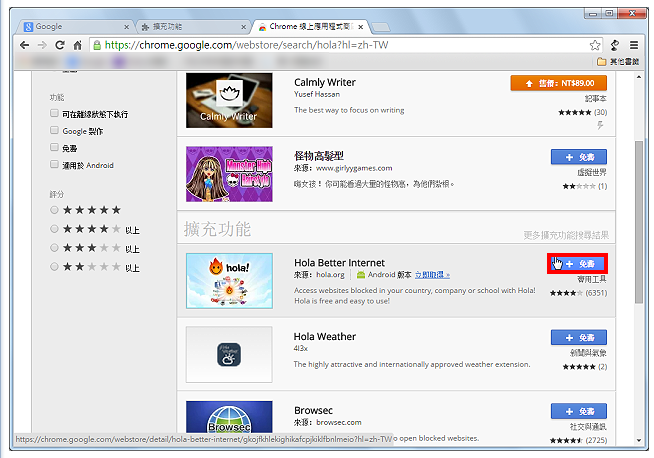Click the 413x author text

300,348
